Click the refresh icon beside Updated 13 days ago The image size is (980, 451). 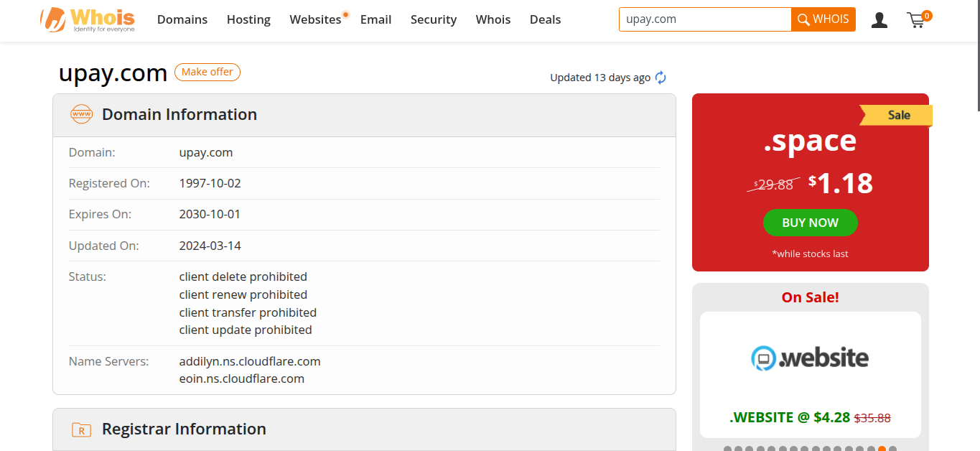click(661, 78)
